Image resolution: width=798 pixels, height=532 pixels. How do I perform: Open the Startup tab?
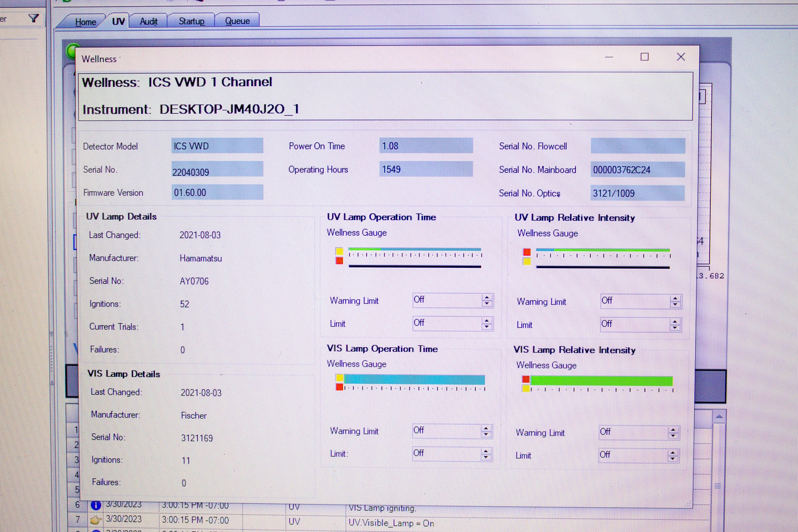click(x=191, y=21)
